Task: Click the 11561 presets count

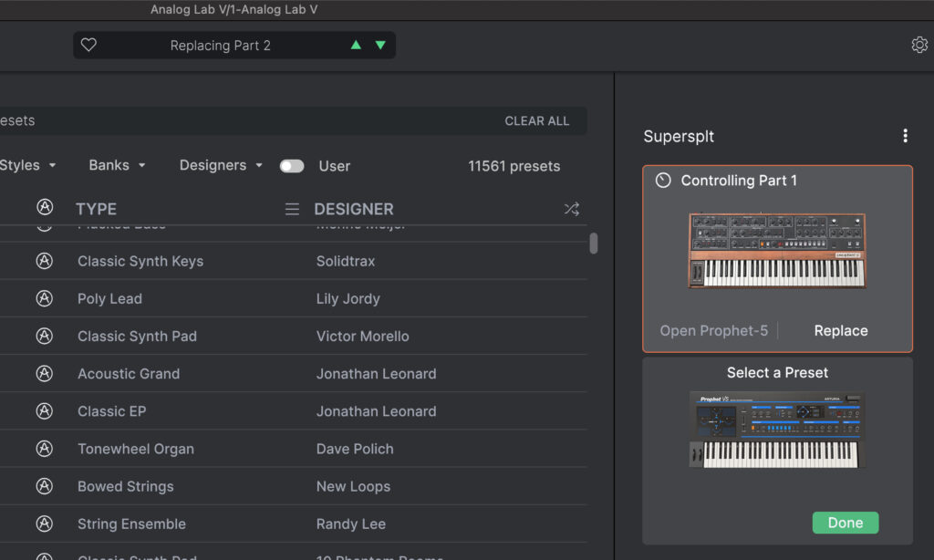Action: tap(514, 166)
